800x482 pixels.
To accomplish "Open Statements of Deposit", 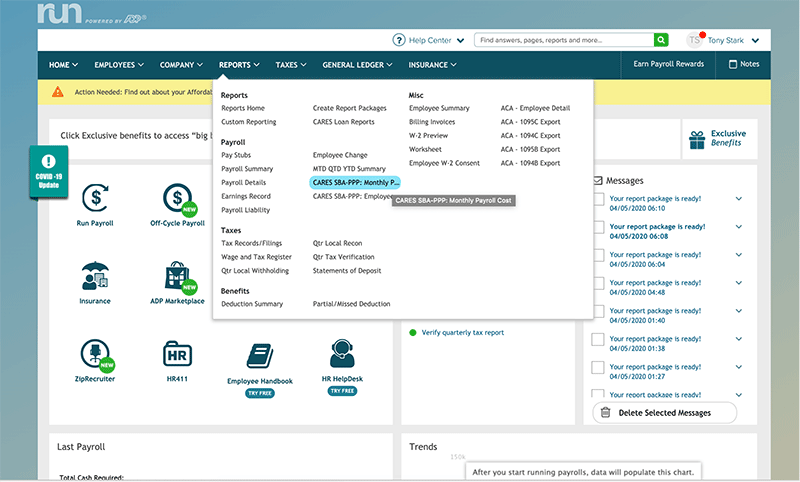I will click(346, 271).
